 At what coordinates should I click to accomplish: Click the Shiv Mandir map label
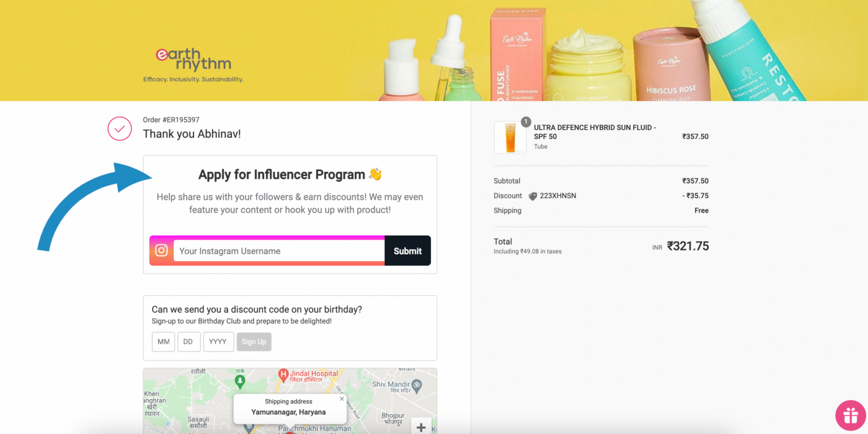[x=391, y=384]
